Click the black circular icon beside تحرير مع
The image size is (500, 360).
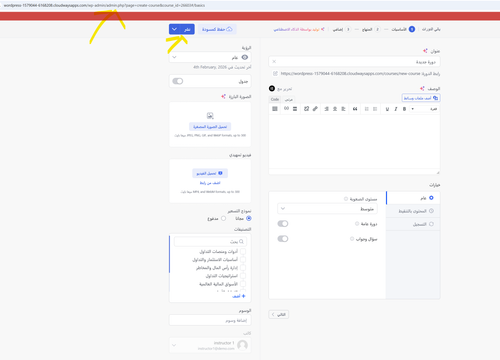click(272, 88)
